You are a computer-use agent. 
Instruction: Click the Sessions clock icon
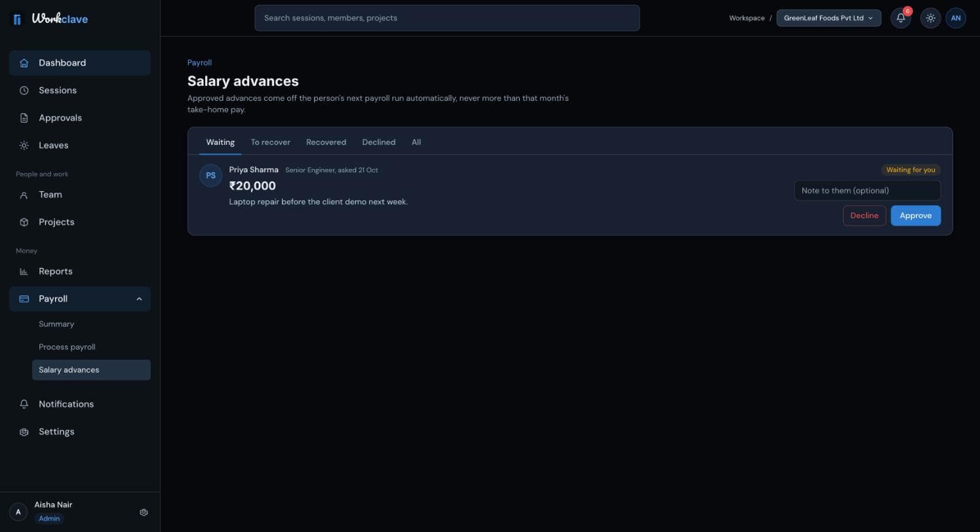pos(24,90)
